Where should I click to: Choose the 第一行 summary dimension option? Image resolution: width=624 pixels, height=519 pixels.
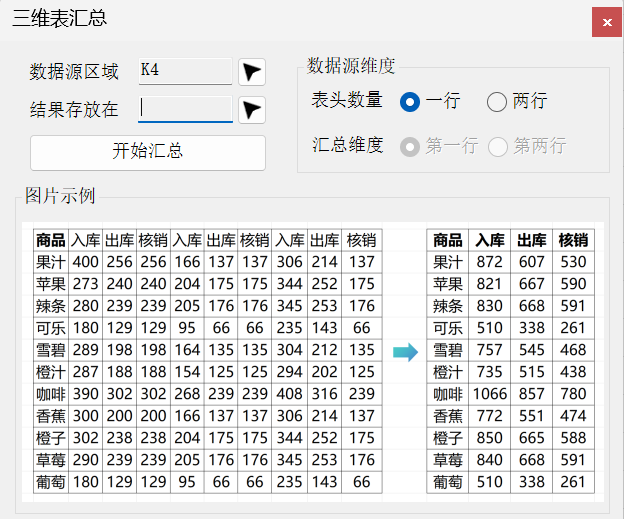point(410,147)
